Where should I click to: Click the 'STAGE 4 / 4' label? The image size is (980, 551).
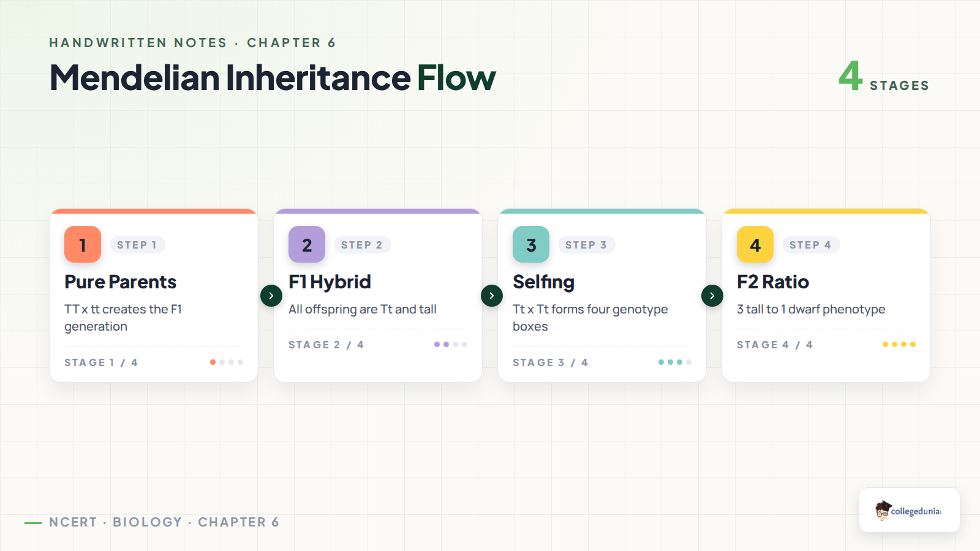[775, 345]
